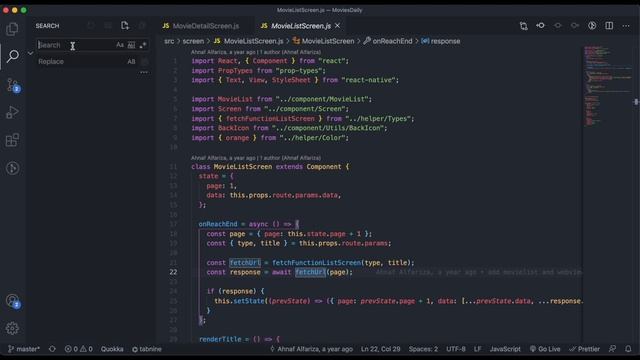Image resolution: width=640 pixels, height=360 pixels.
Task: Click 'response' in the breadcrumb
Action: [x=441, y=41]
